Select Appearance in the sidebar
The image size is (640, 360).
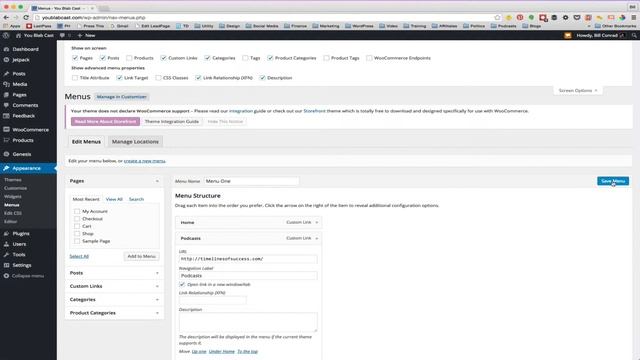26,168
